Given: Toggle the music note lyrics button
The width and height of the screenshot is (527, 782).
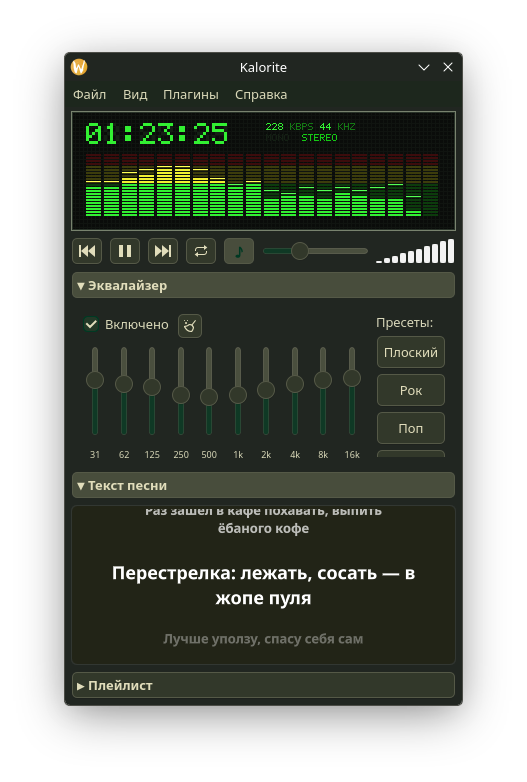Looking at the screenshot, I should point(239,251).
